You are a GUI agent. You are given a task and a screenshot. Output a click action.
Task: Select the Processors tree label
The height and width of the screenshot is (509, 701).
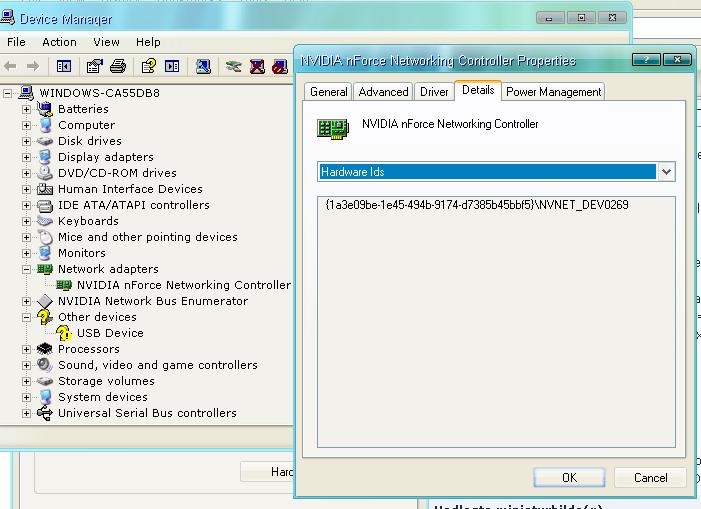tap(89, 349)
